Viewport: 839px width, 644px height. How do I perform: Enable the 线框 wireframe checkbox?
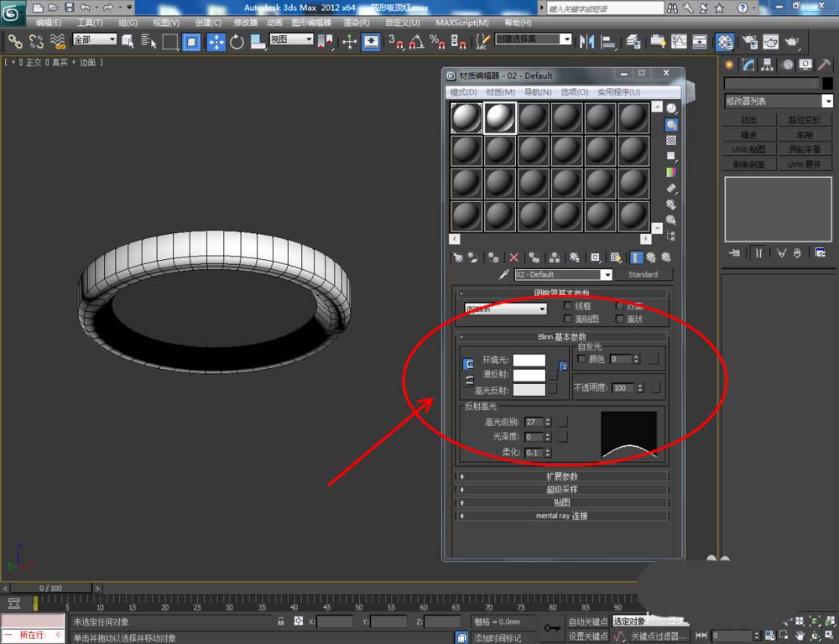click(x=568, y=306)
